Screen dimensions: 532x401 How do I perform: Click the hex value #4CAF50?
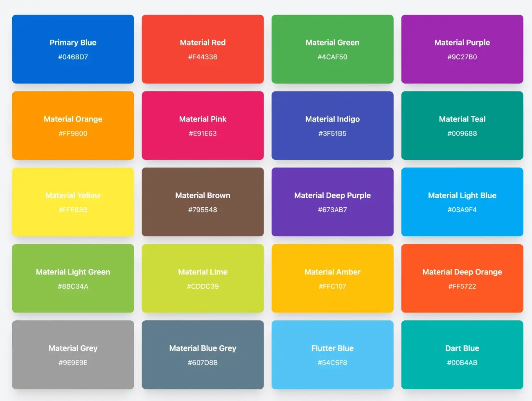coord(332,57)
